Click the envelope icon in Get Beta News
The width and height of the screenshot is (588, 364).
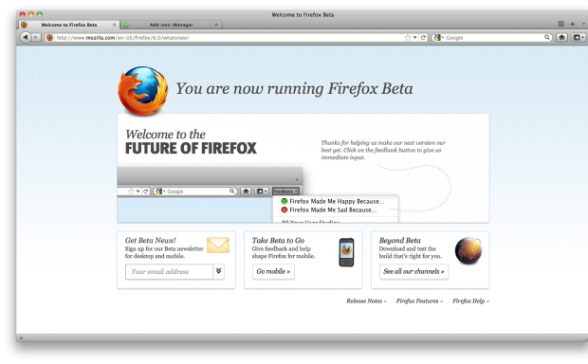[218, 246]
